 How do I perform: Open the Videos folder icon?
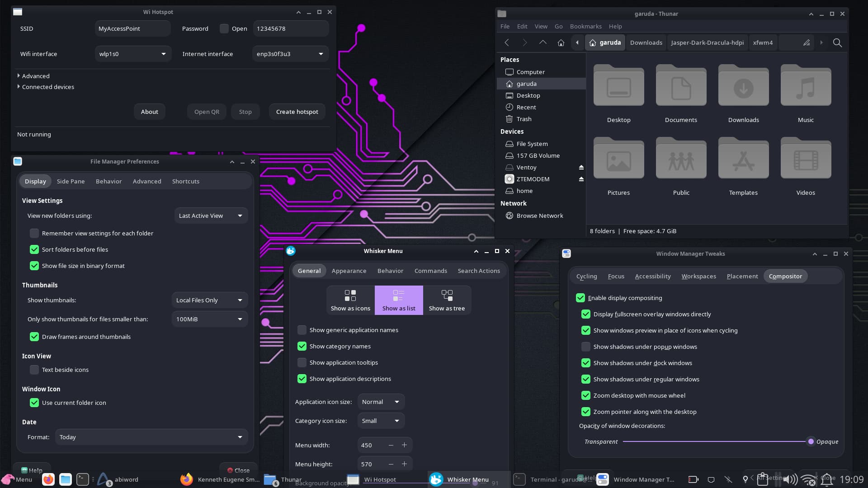click(x=806, y=158)
